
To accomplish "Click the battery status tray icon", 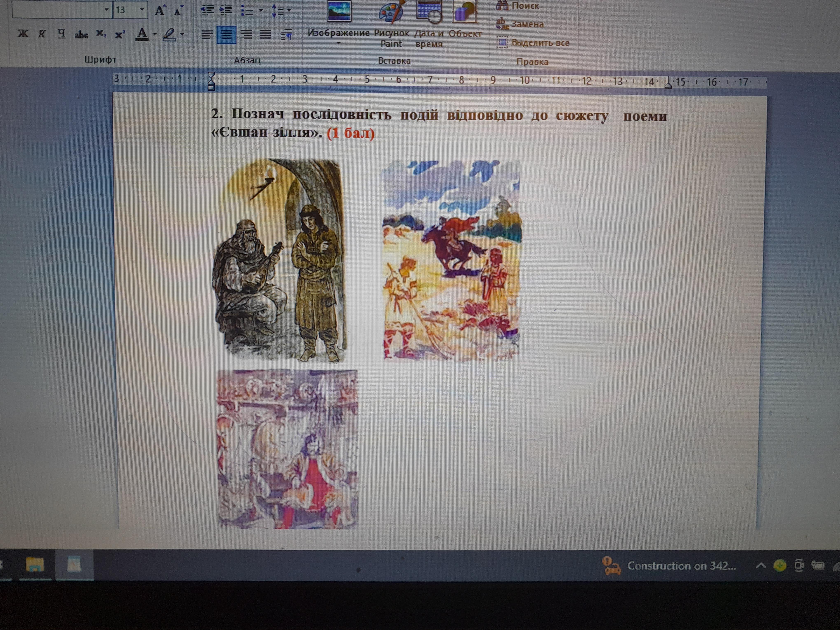I will [x=818, y=566].
